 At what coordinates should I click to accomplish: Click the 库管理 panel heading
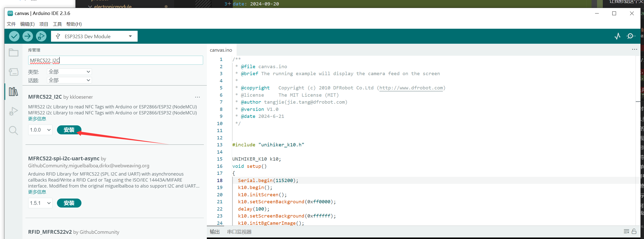[34, 50]
